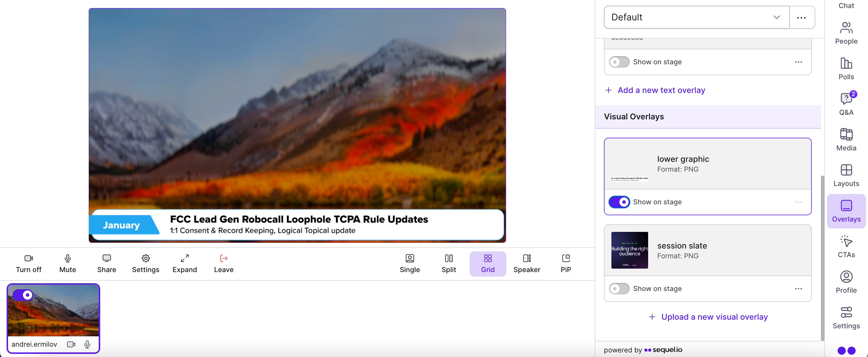Switch to Single layout
Viewport: 868px width, 357px height.
coord(410,264)
